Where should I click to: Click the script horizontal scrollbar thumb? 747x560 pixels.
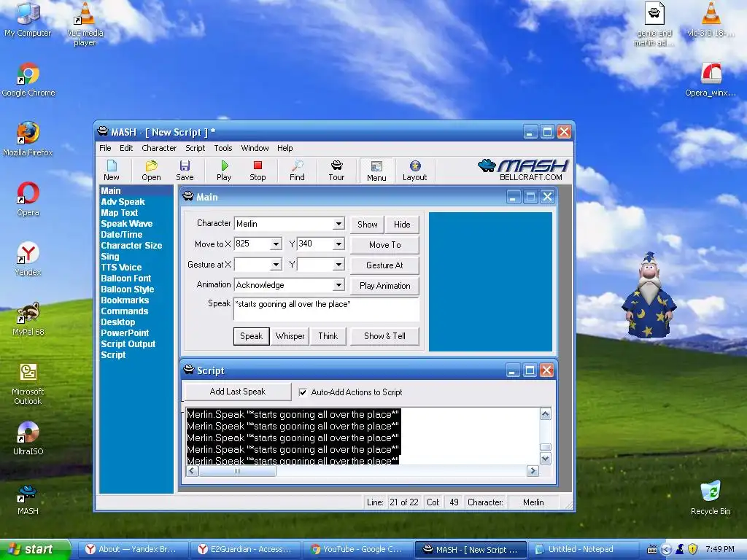[x=237, y=471]
